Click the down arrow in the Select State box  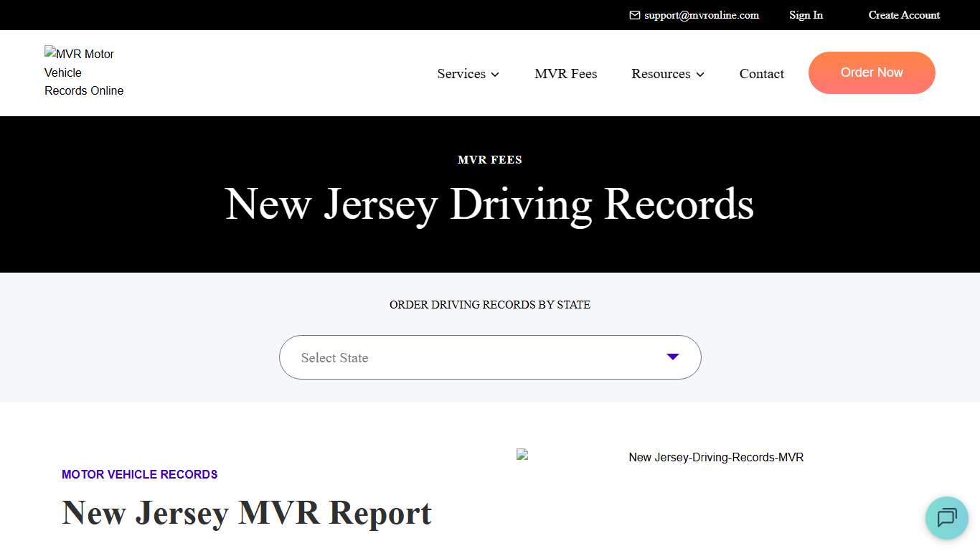672,357
